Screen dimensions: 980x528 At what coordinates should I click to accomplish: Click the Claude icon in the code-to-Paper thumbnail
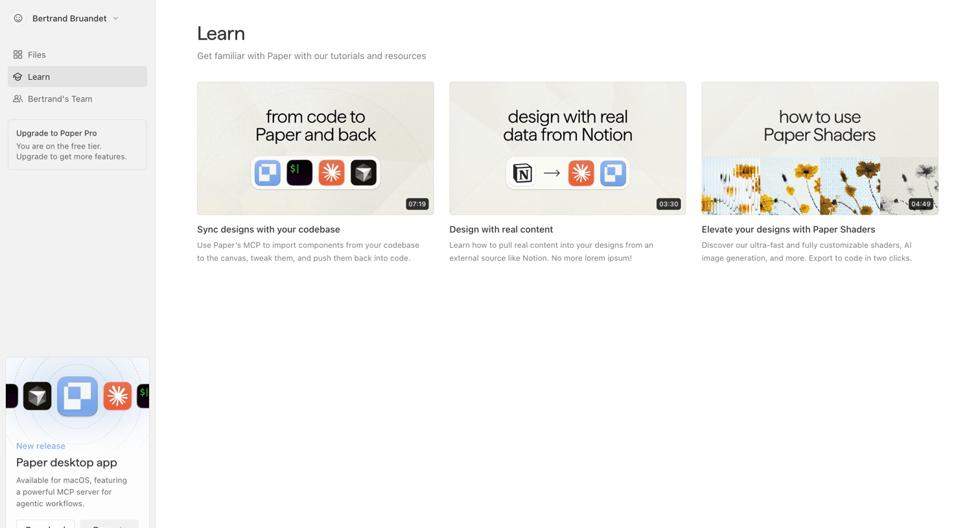pos(332,173)
